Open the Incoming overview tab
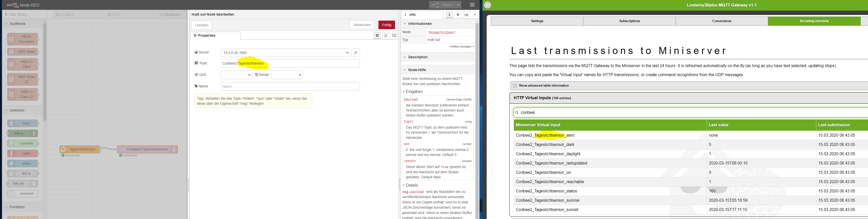 [x=814, y=21]
